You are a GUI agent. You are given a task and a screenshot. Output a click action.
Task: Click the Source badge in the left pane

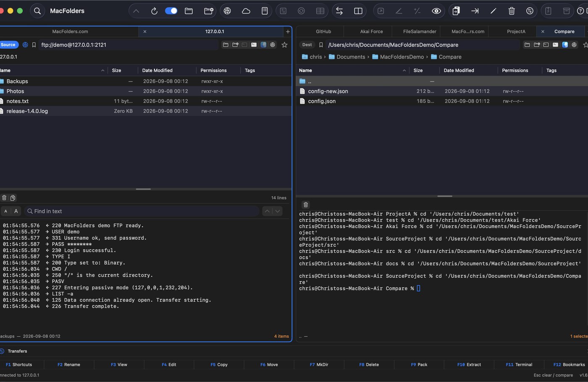point(8,45)
